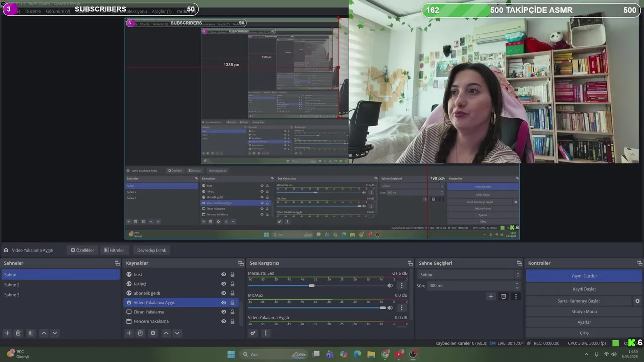
Task: Undock the Sahne Geçişleri panel
Action: (519, 263)
